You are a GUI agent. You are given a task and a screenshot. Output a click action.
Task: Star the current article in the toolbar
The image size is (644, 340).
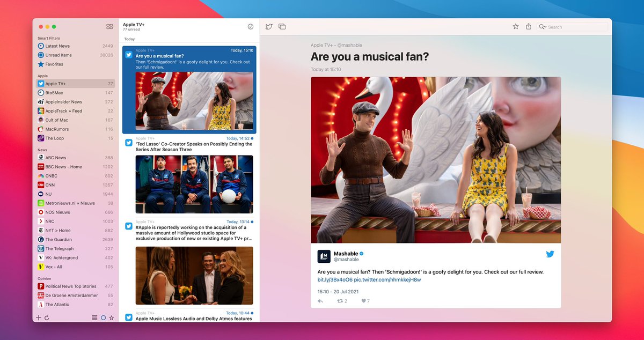point(516,26)
